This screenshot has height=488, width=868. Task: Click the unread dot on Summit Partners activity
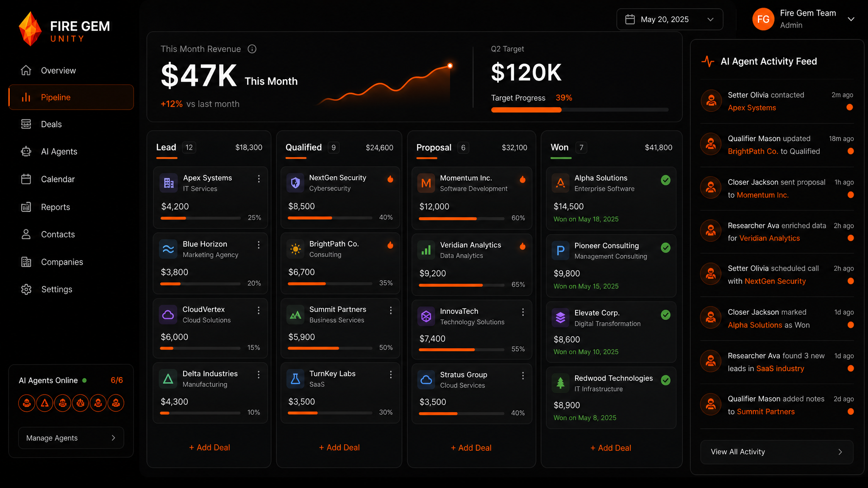[x=850, y=412]
